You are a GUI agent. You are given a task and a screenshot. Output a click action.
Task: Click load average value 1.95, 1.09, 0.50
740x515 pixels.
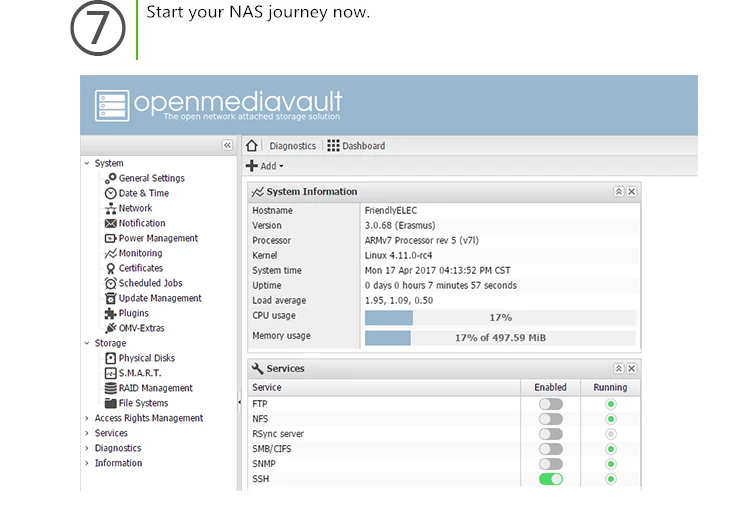(x=399, y=301)
